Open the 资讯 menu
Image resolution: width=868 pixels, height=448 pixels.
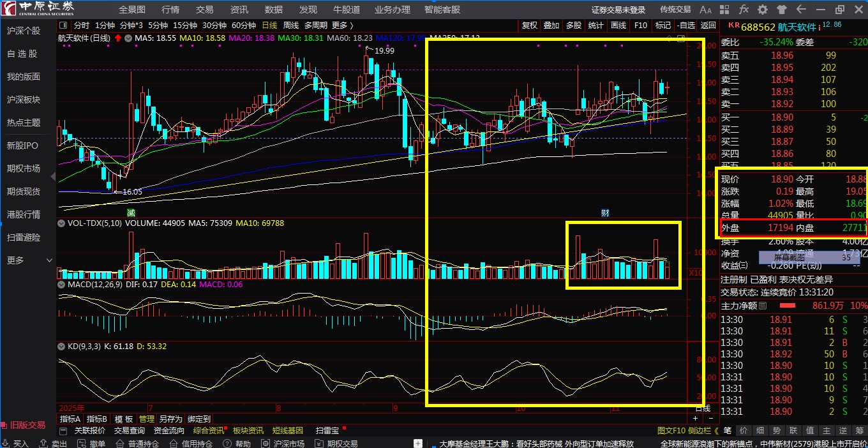click(239, 10)
